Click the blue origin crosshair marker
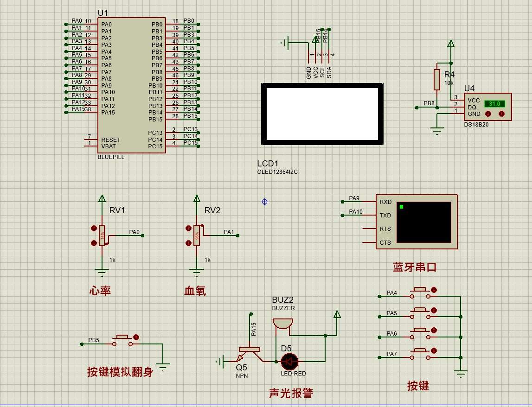 click(265, 202)
